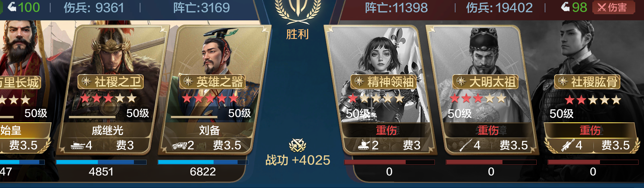Click the artillery icon on 精神领袖 card
This screenshot has width=644, height=188.
click(364, 145)
